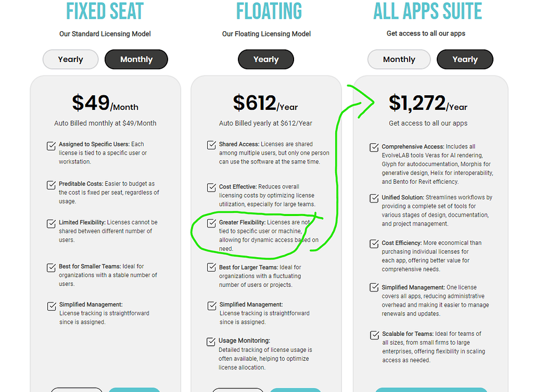
Task: Click the Monthly pill already active on Fixed Seat
Action: click(x=136, y=59)
